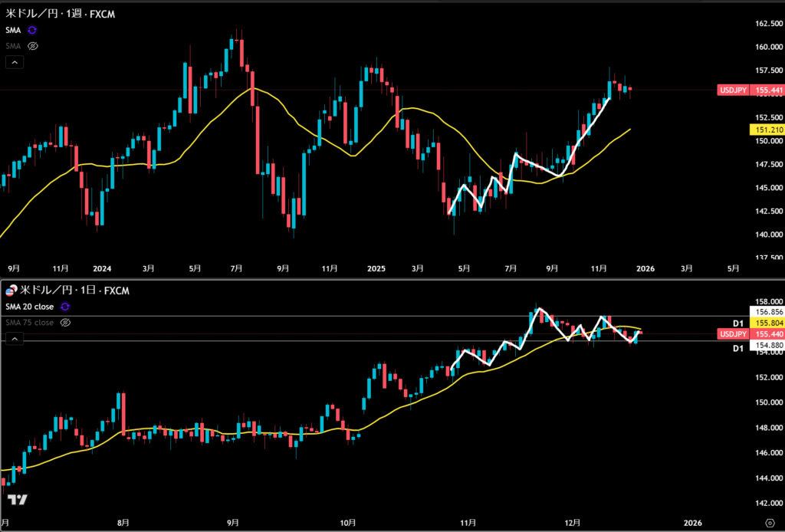The image size is (785, 532).
Task: Click the red USDJPY 155.441 price label
Action: pos(748,90)
